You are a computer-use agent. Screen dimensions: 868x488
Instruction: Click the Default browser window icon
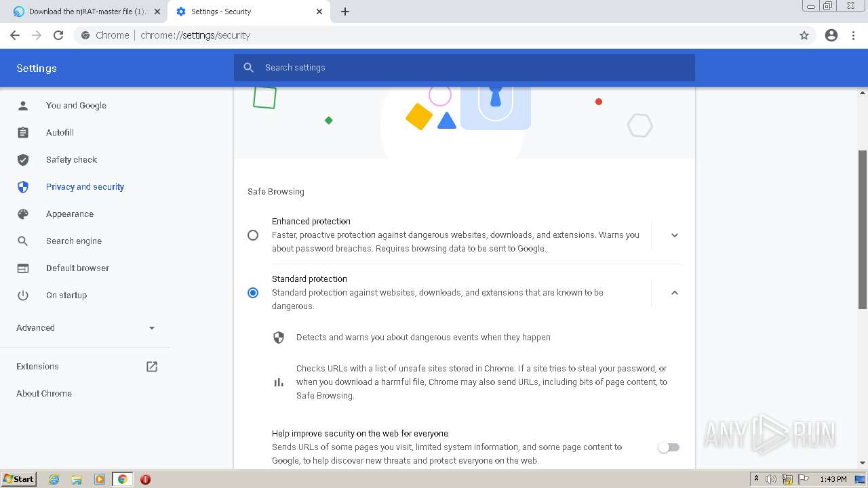(x=23, y=268)
